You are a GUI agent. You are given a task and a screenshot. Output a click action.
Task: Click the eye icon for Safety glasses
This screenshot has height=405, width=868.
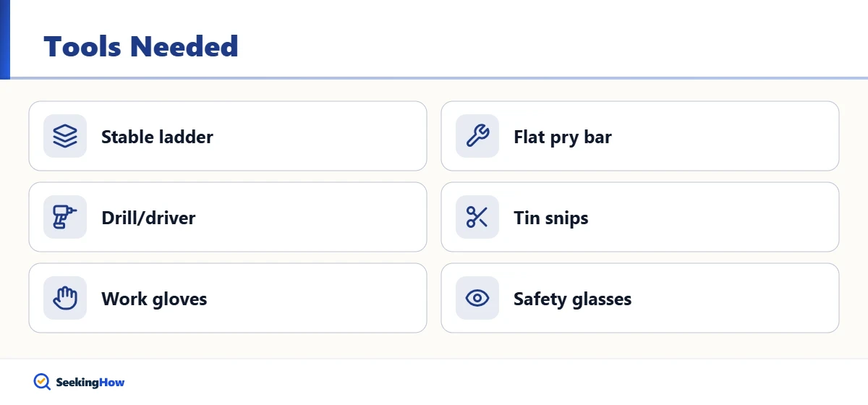(x=477, y=298)
